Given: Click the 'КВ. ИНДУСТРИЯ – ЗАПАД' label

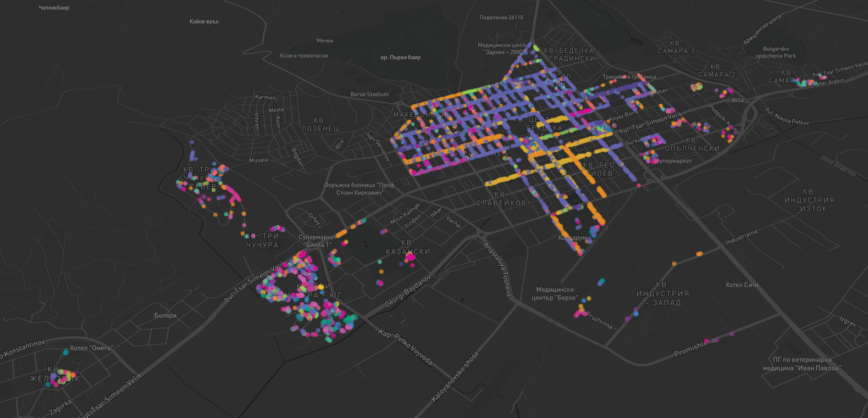Looking at the screenshot, I should tap(662, 294).
